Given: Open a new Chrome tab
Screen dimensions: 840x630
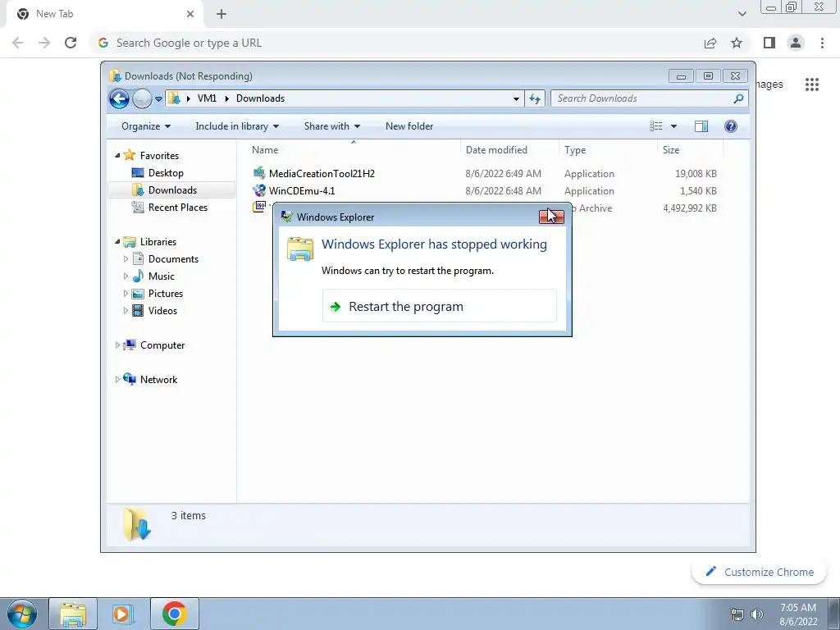Looking at the screenshot, I should click(221, 14).
